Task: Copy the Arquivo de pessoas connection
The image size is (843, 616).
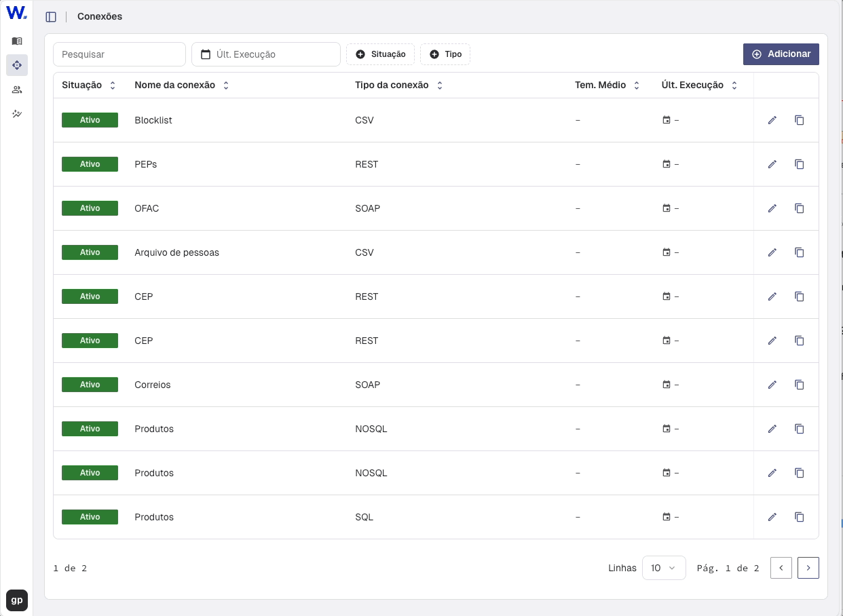Action: click(800, 252)
